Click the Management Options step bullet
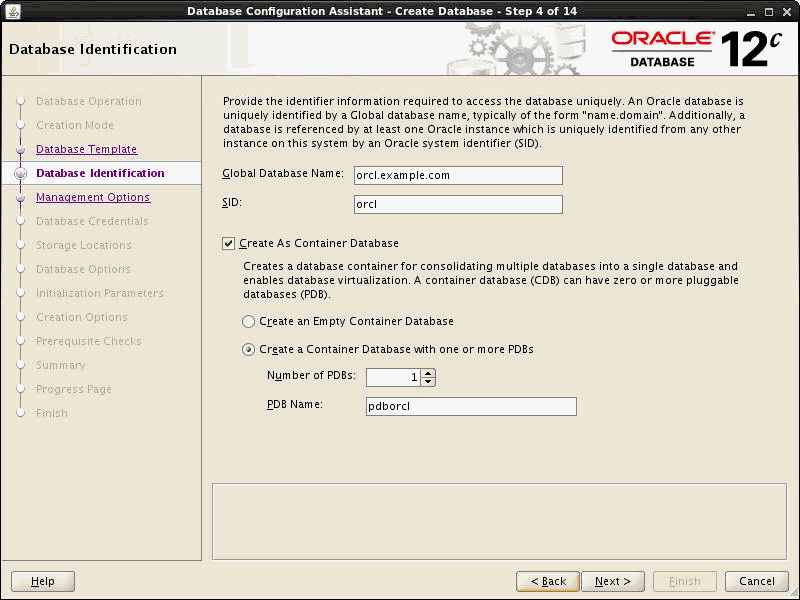 pyautogui.click(x=20, y=197)
